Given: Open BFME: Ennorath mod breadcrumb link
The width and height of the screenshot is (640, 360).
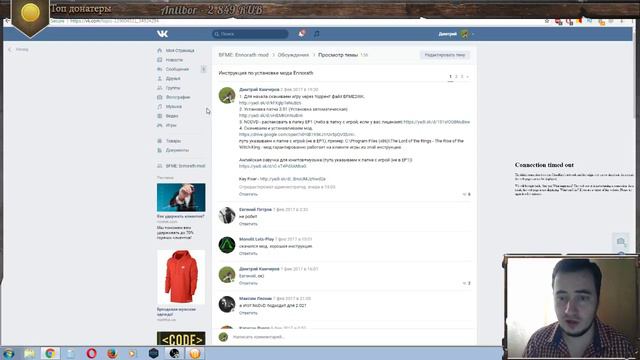Looking at the screenshot, I should click(x=244, y=55).
